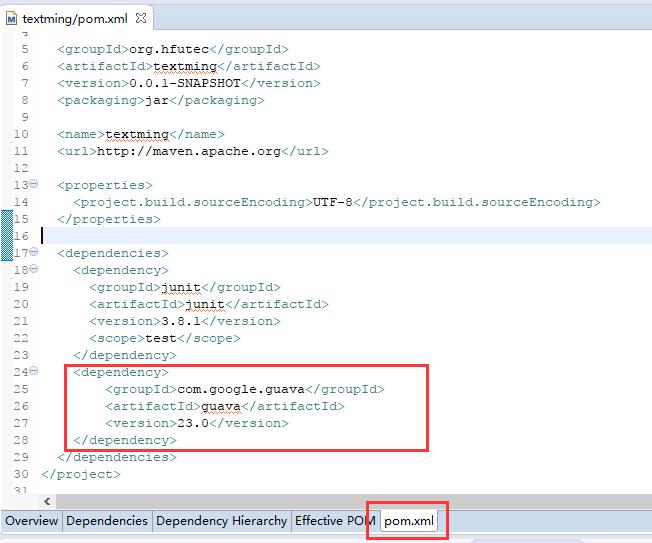
Task: Click line number 25 in the gutter
Action: click(21, 389)
